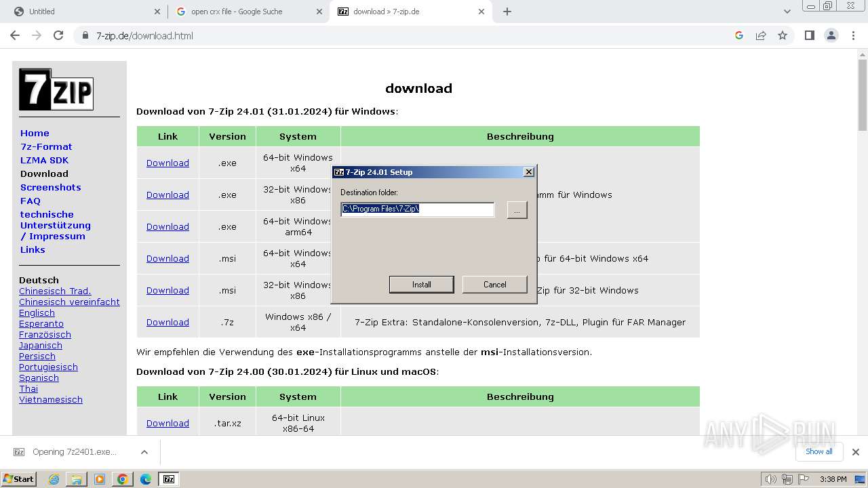Show all downloads
868x488 pixels.
[x=819, y=451]
